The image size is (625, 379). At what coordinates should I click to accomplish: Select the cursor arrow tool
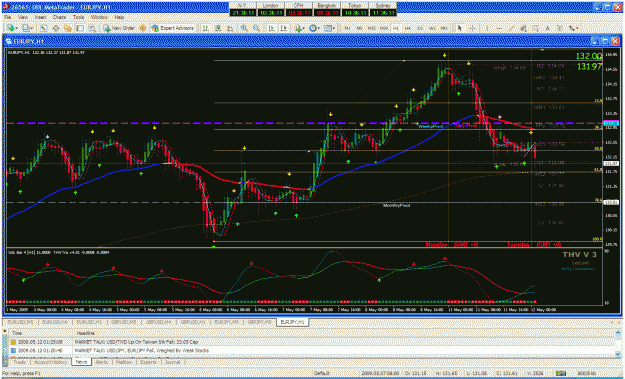coord(460,28)
